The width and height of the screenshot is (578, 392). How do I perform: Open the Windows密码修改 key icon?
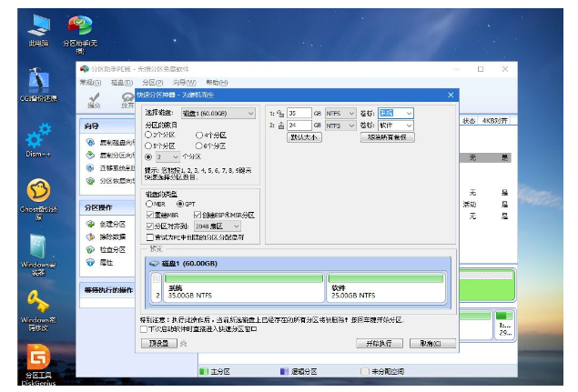[x=38, y=309]
